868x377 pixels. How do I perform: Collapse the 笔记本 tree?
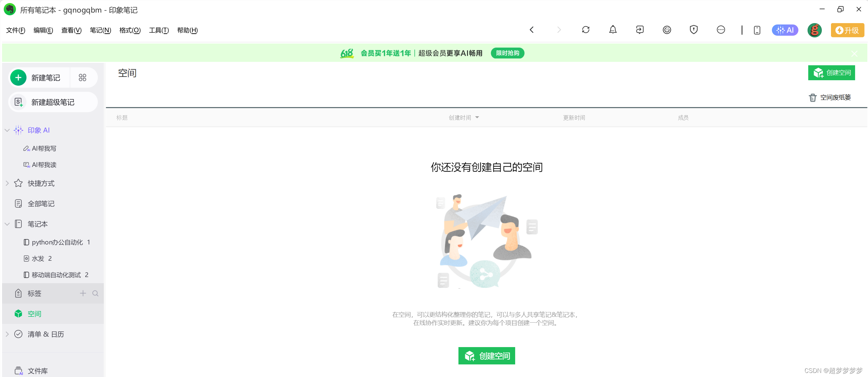pos(7,224)
